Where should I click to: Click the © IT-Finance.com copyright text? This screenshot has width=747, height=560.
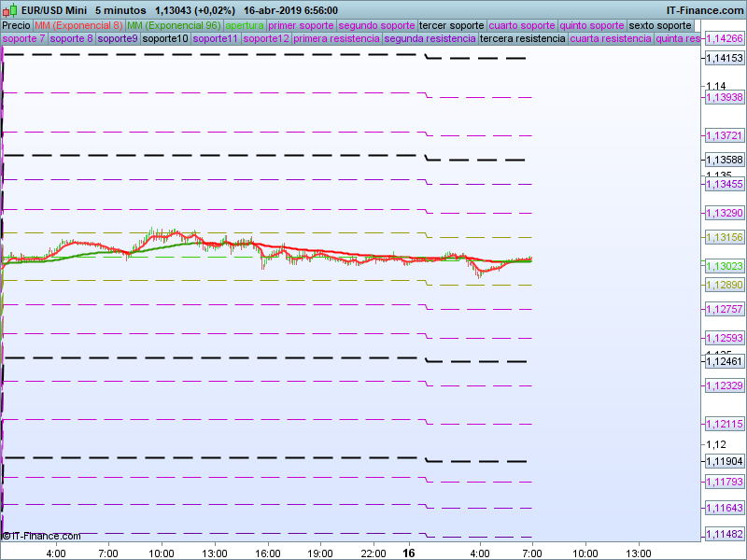tap(41, 536)
